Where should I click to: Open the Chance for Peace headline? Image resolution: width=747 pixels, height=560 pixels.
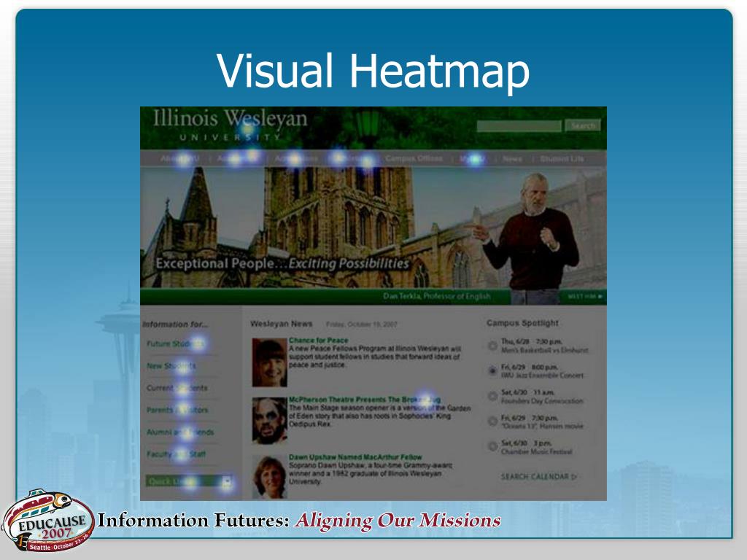tap(318, 341)
